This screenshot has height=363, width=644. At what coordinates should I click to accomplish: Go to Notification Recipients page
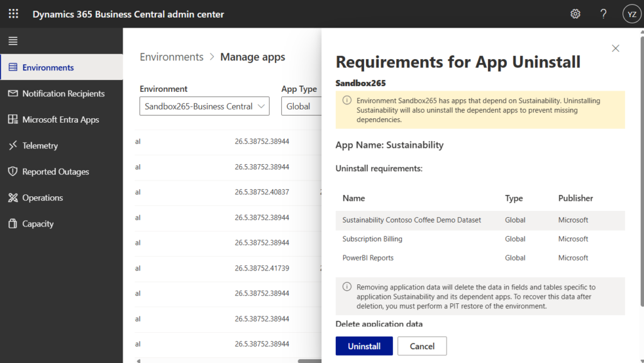pyautogui.click(x=63, y=94)
